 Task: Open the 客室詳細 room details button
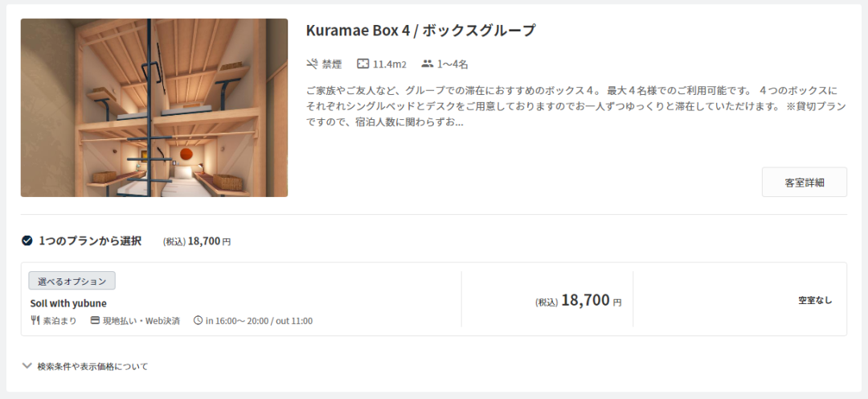point(805,183)
